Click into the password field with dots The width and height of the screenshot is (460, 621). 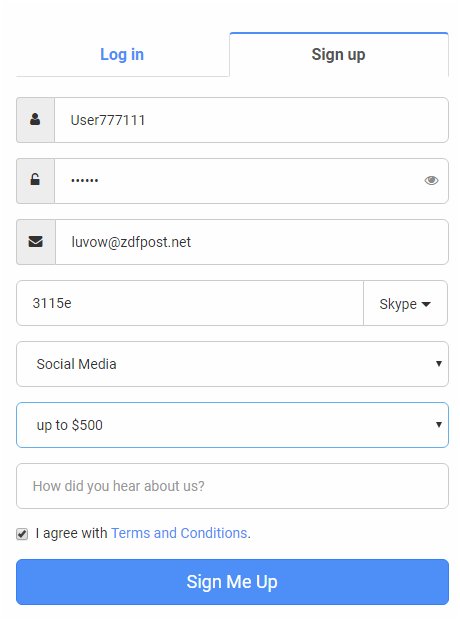[x=238, y=181]
